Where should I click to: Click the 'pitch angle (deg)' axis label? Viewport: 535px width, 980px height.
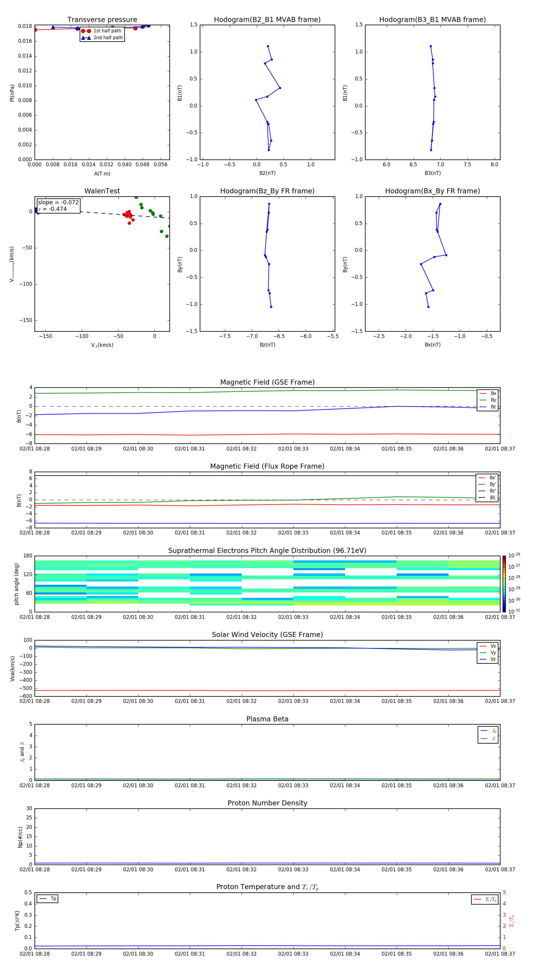coord(16,584)
